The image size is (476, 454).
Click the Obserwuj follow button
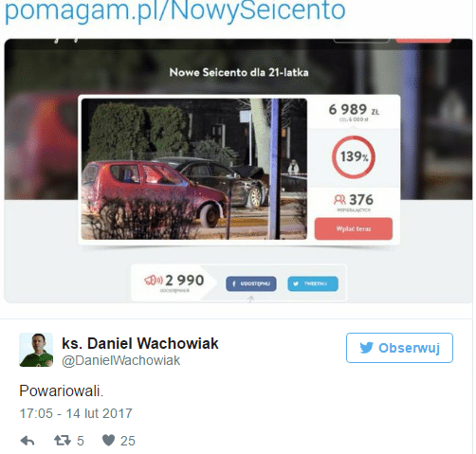(x=399, y=348)
